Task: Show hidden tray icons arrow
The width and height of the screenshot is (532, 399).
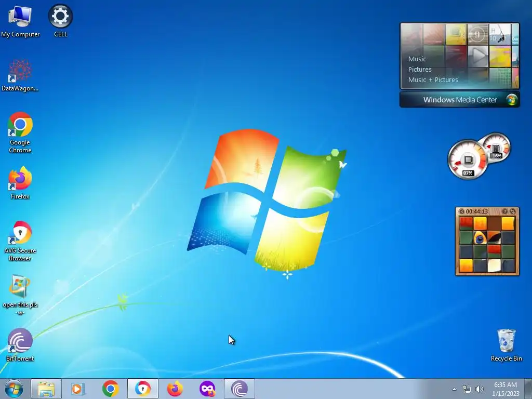Action: tap(454, 389)
